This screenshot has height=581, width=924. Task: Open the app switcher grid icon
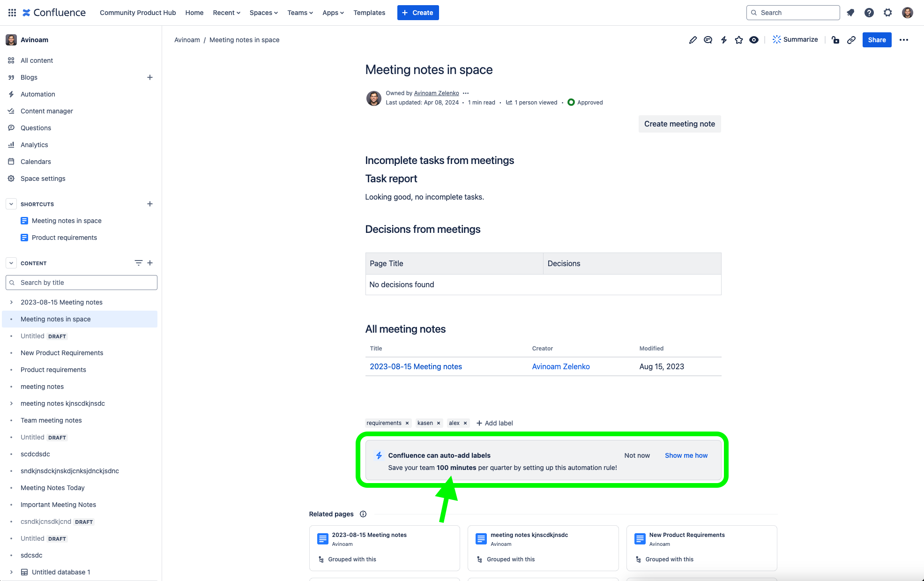pos(12,13)
